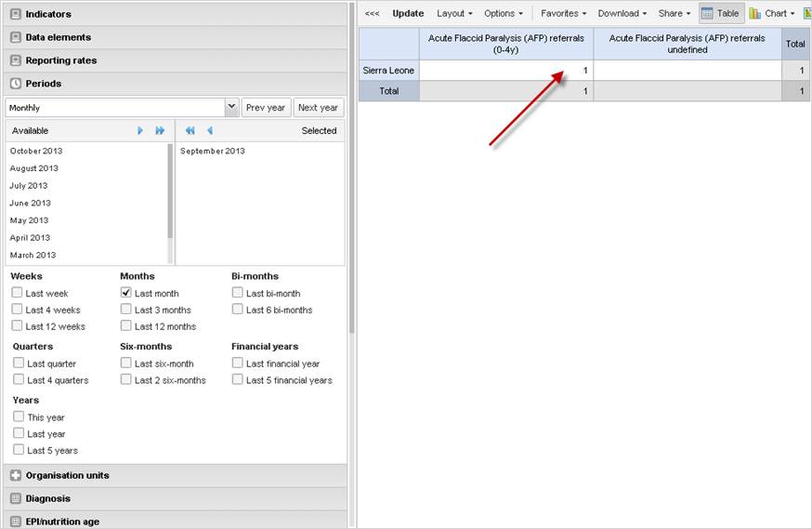
Task: Click the Update button
Action: pyautogui.click(x=408, y=14)
